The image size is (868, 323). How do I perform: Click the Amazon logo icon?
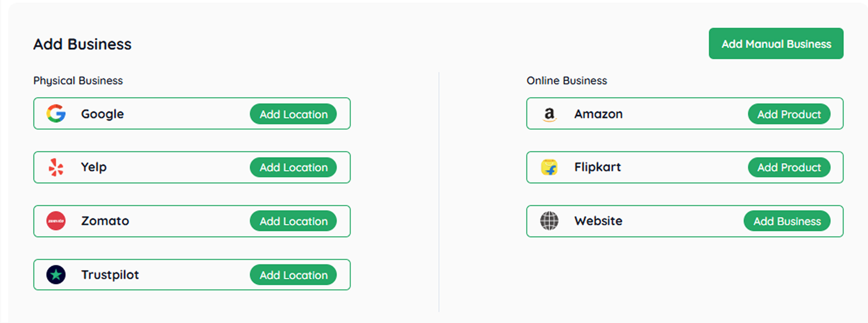pyautogui.click(x=549, y=114)
